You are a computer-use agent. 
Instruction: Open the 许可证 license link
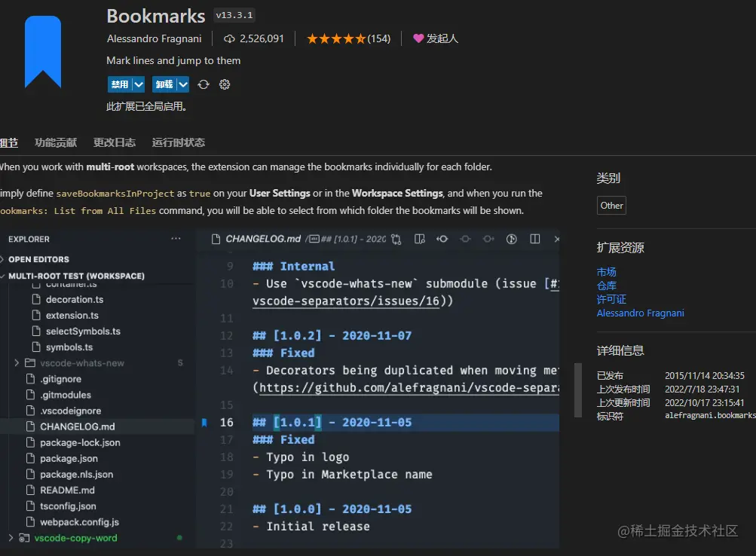611,299
